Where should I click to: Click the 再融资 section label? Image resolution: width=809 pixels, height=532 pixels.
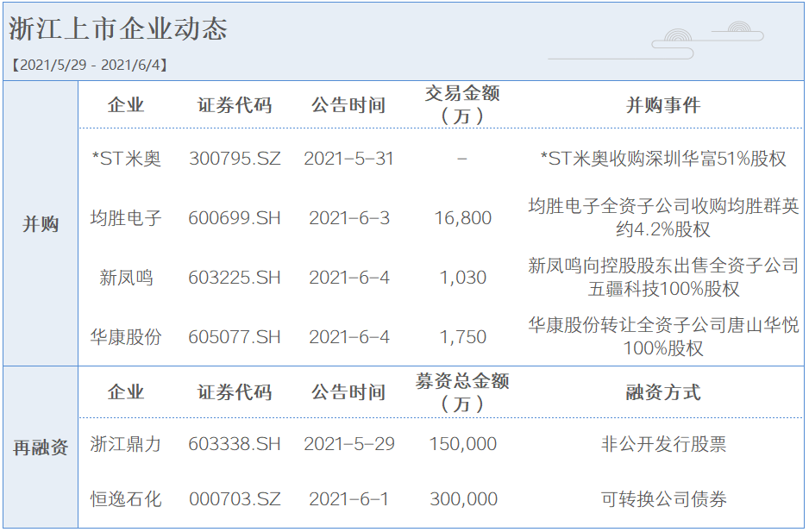(40, 448)
